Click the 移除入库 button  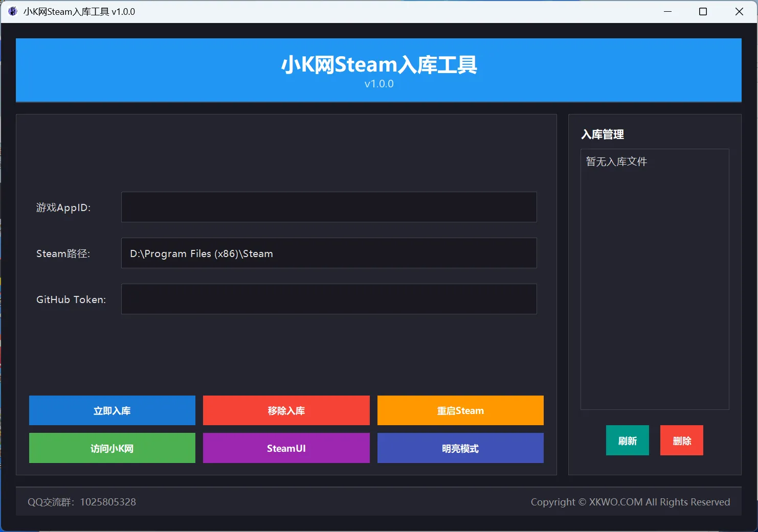click(x=286, y=410)
